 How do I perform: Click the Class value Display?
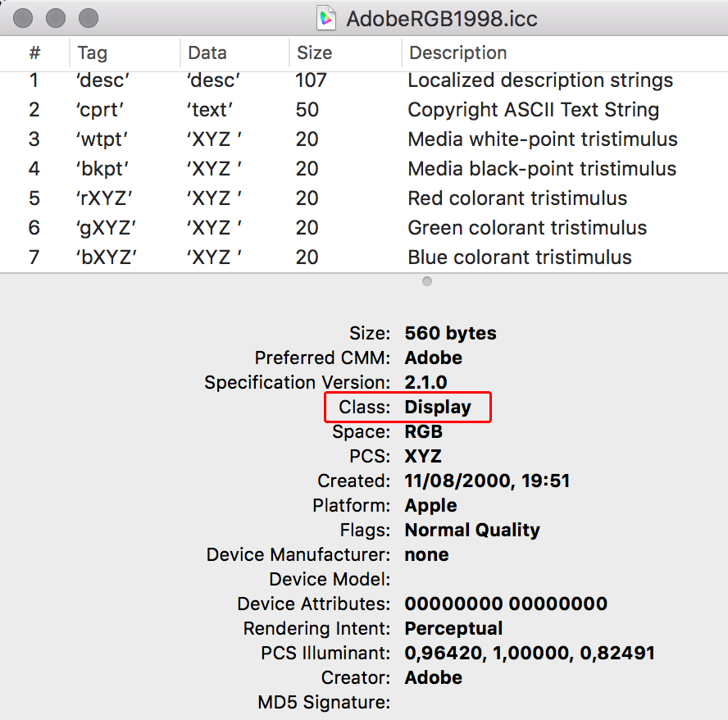point(438,407)
